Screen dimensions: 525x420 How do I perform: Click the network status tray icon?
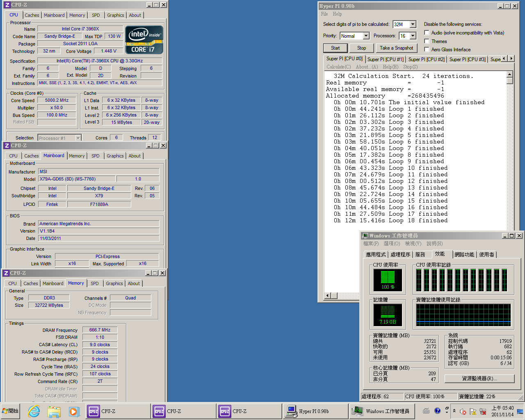483,411
